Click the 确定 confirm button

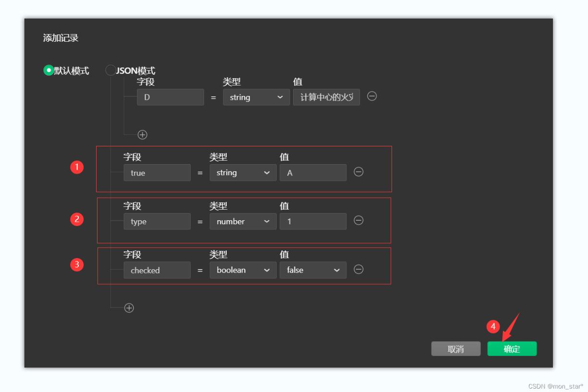[512, 349]
